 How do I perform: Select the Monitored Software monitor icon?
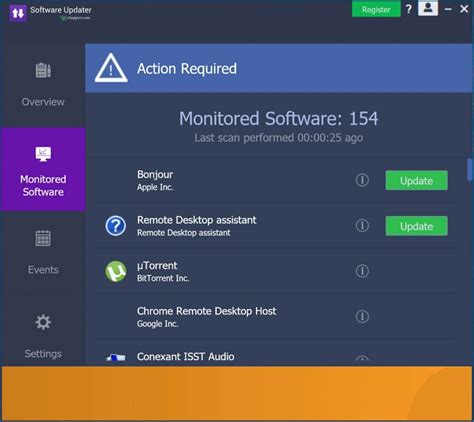tap(43, 154)
